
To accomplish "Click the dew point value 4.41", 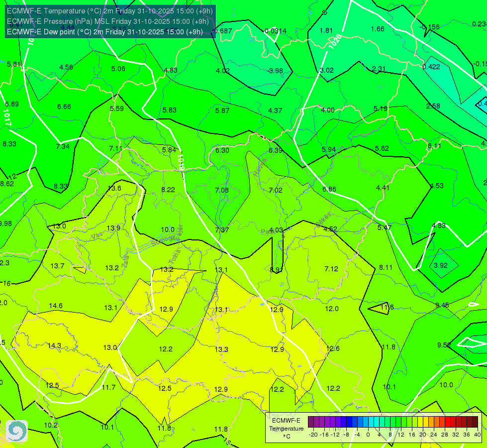I will click(x=383, y=188).
